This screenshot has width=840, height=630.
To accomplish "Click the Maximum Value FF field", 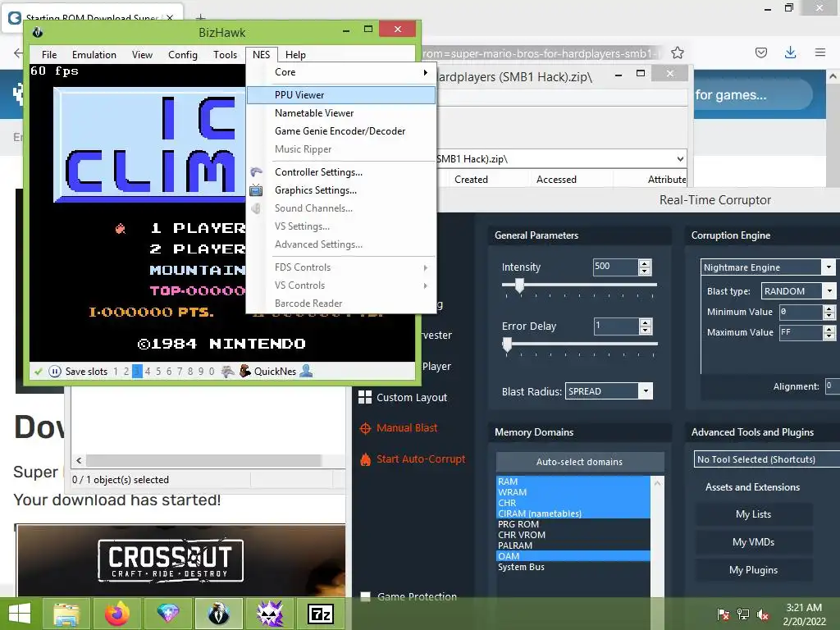I will pos(801,332).
